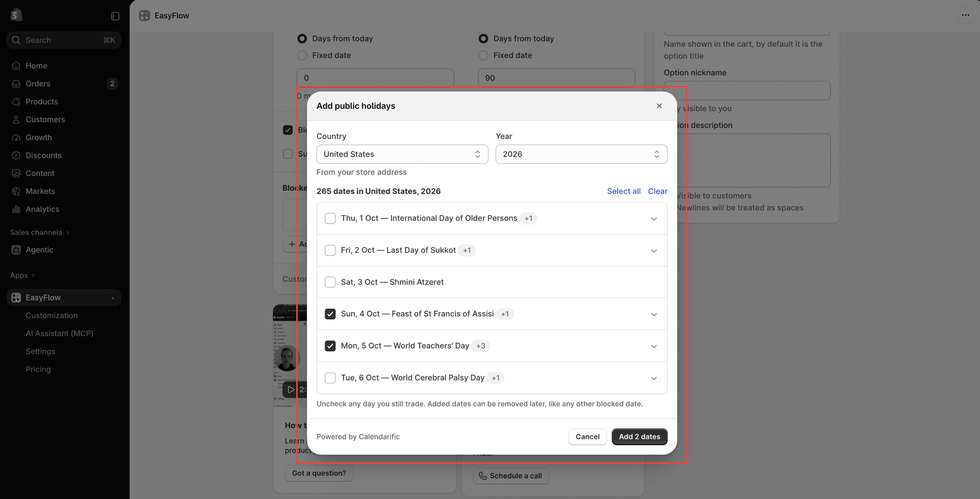This screenshot has width=980, height=499.
Task: Open the Year dropdown
Action: (x=581, y=154)
